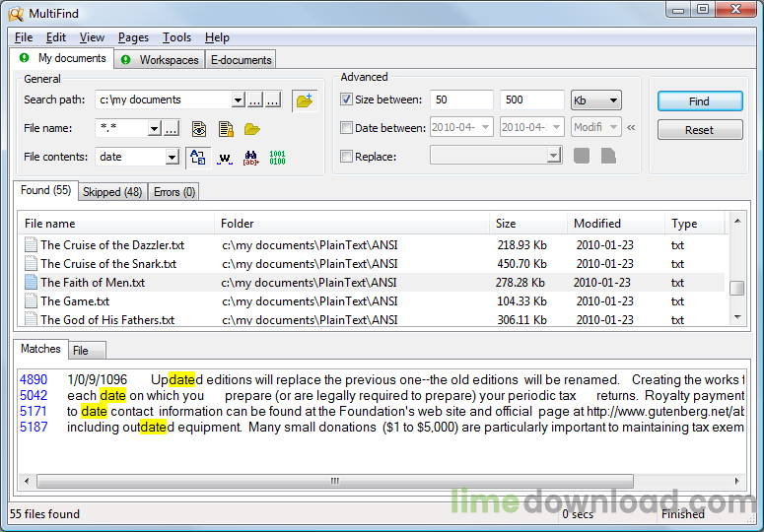The image size is (764, 532).
Task: Click the first browse button after Search path
Action: pos(254,100)
